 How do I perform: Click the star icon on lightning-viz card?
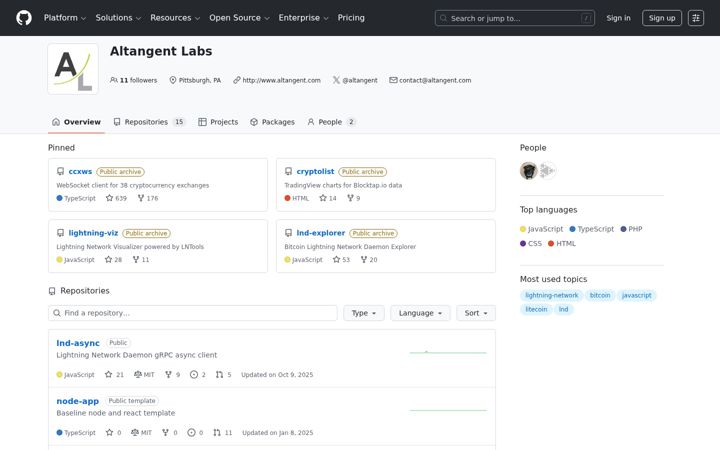point(108,259)
